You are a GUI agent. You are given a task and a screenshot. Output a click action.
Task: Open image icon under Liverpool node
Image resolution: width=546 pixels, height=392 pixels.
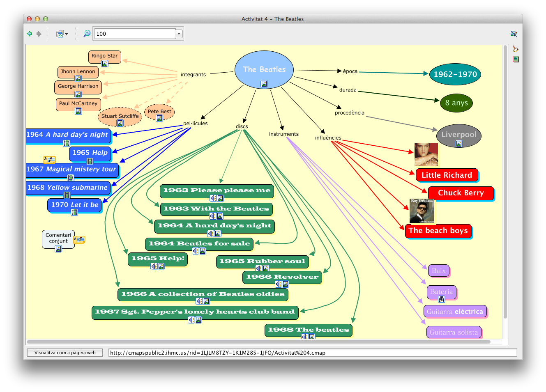pos(459,144)
